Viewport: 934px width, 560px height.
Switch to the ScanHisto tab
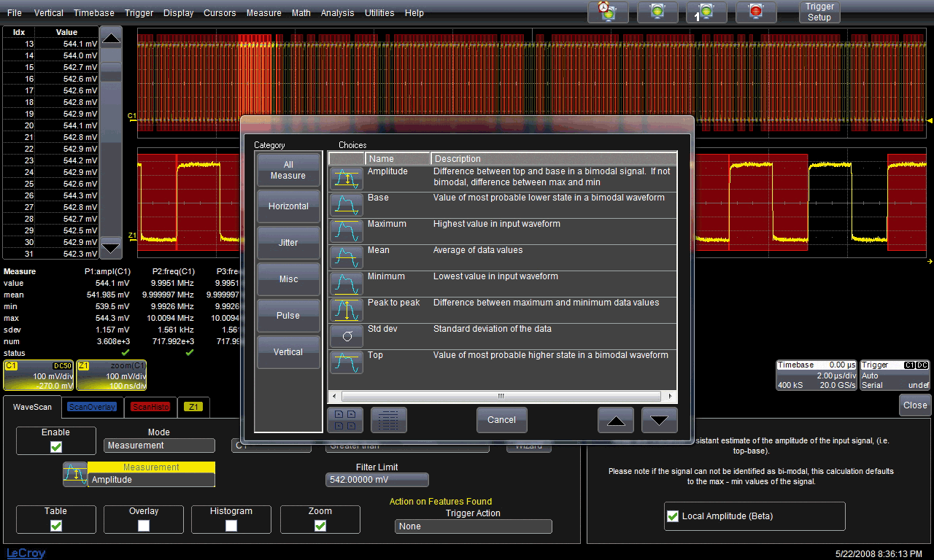tap(151, 407)
